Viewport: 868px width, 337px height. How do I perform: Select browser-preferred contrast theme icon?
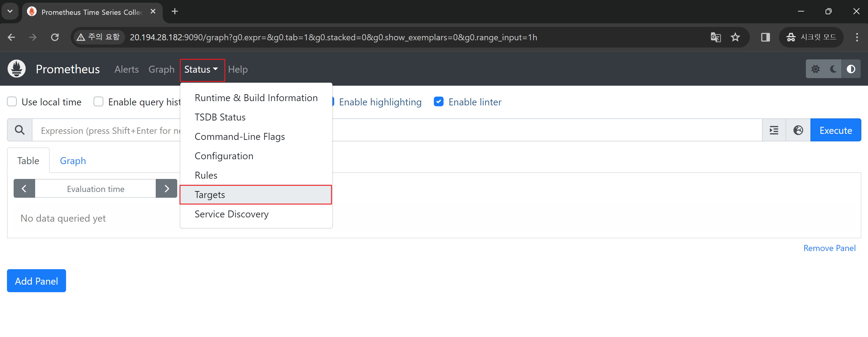pos(851,69)
